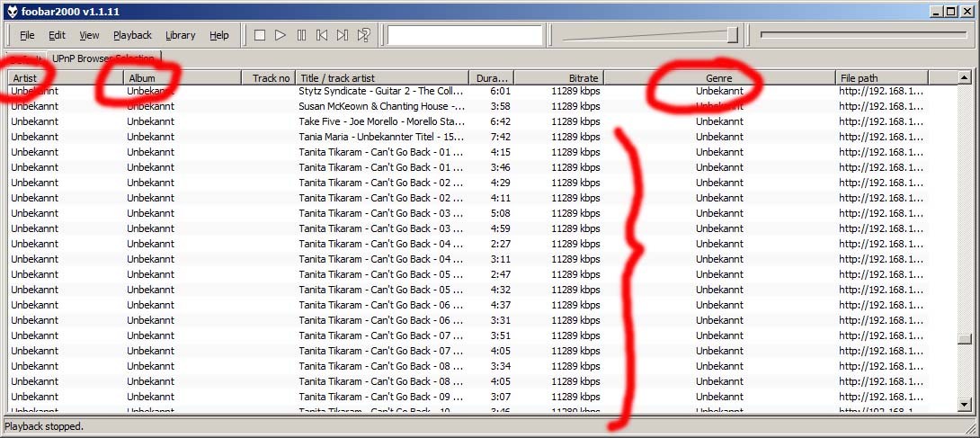
Task: Click the Pause button
Action: coord(301,35)
